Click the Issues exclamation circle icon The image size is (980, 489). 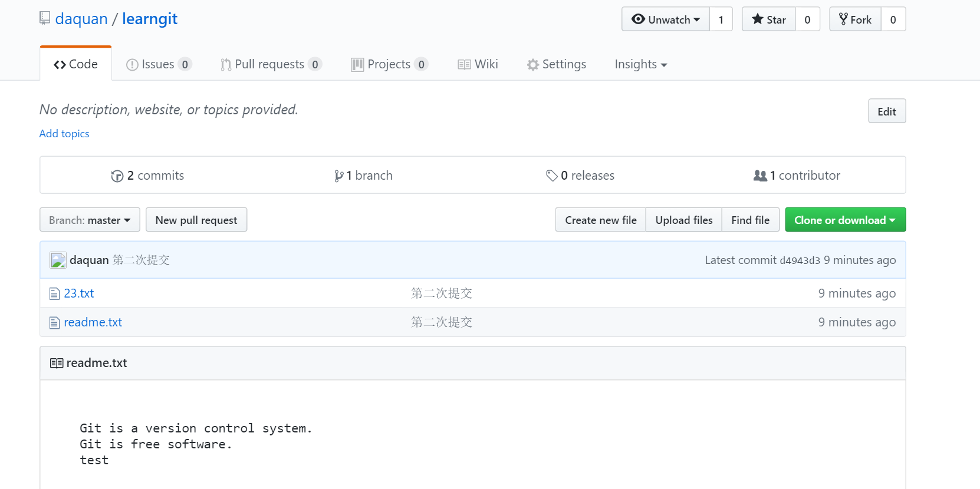[132, 65]
